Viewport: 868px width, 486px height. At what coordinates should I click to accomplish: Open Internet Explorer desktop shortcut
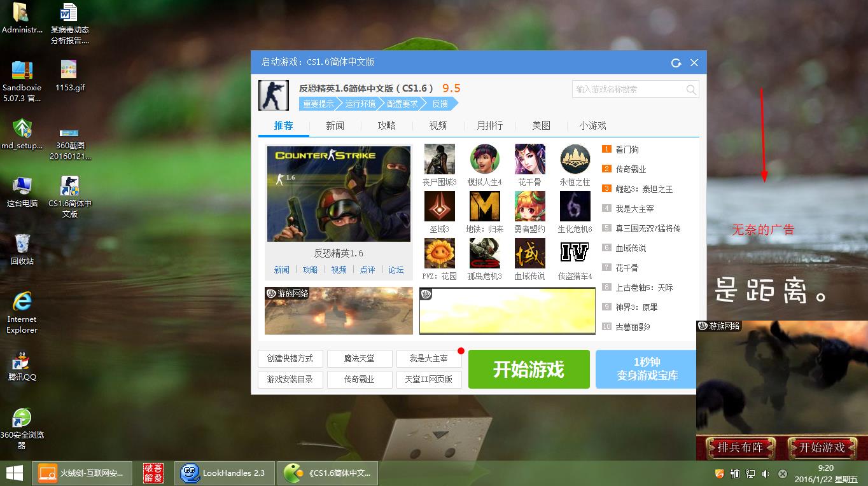[22, 302]
